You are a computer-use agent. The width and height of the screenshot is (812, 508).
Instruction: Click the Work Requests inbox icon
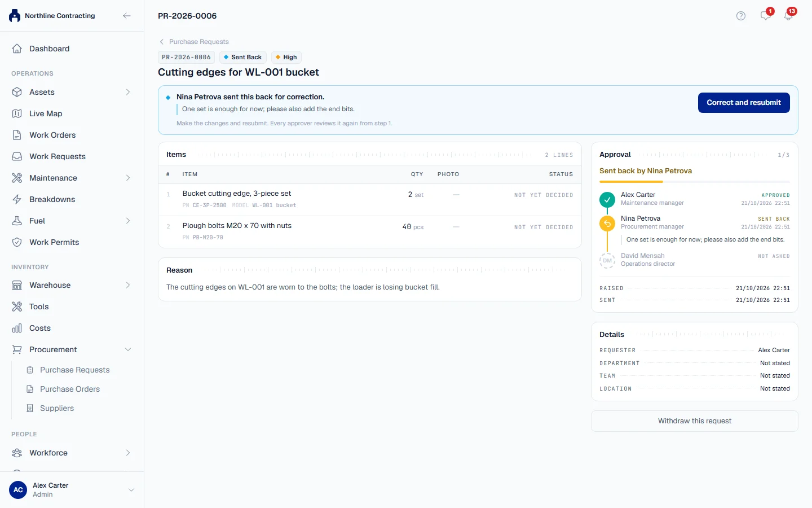tap(17, 156)
